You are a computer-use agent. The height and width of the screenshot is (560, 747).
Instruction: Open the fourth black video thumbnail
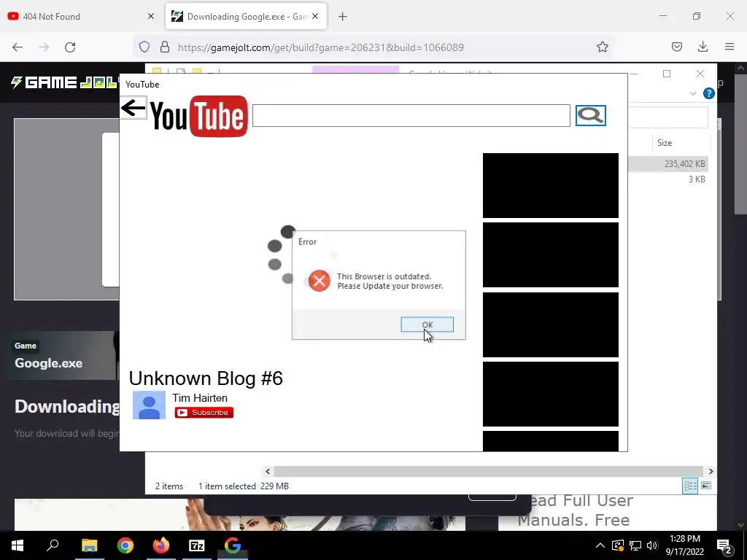click(551, 394)
